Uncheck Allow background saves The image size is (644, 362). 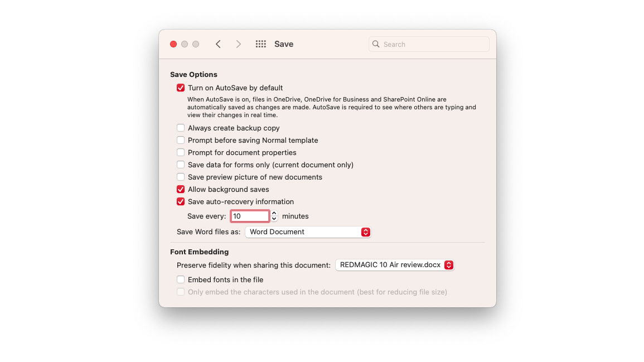(x=181, y=190)
